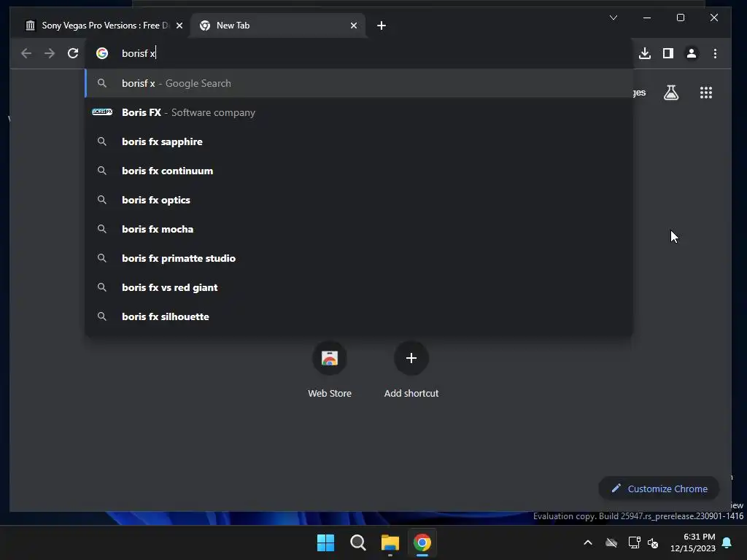Select Boris FX Software company suggestion
This screenshot has width=747, height=560.
coord(359,112)
